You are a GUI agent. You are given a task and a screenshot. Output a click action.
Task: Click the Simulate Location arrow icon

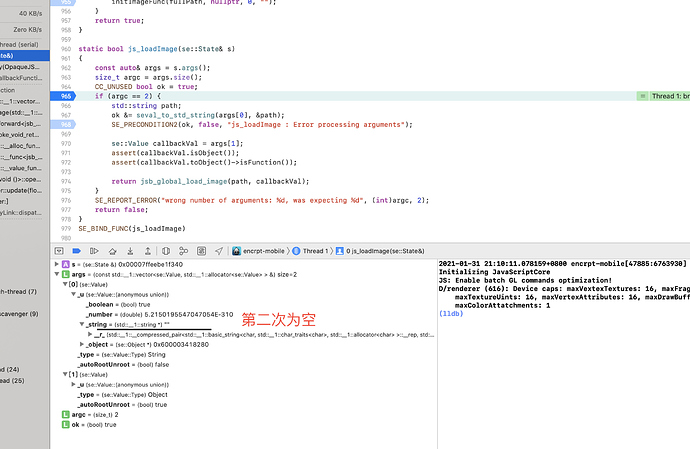[x=219, y=251]
